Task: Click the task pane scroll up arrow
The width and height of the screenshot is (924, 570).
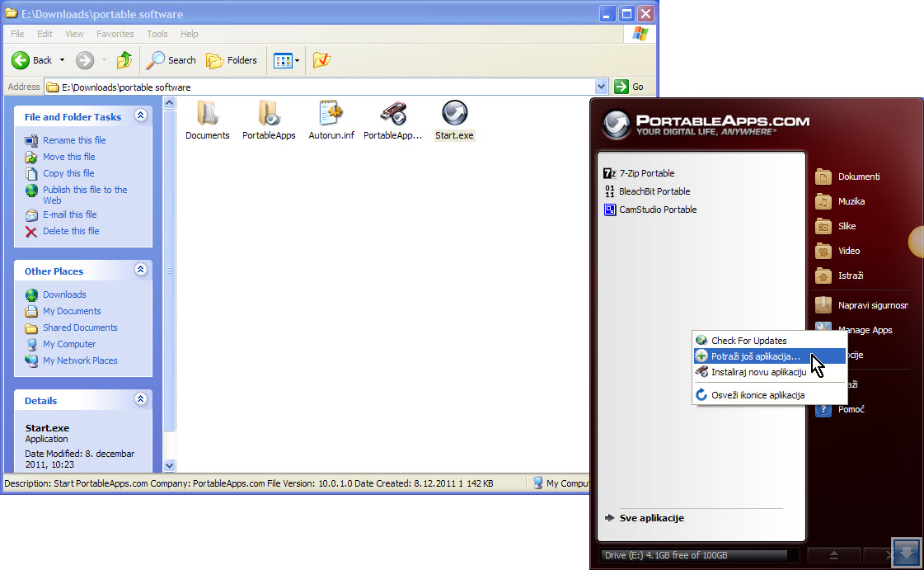Action: click(x=170, y=103)
